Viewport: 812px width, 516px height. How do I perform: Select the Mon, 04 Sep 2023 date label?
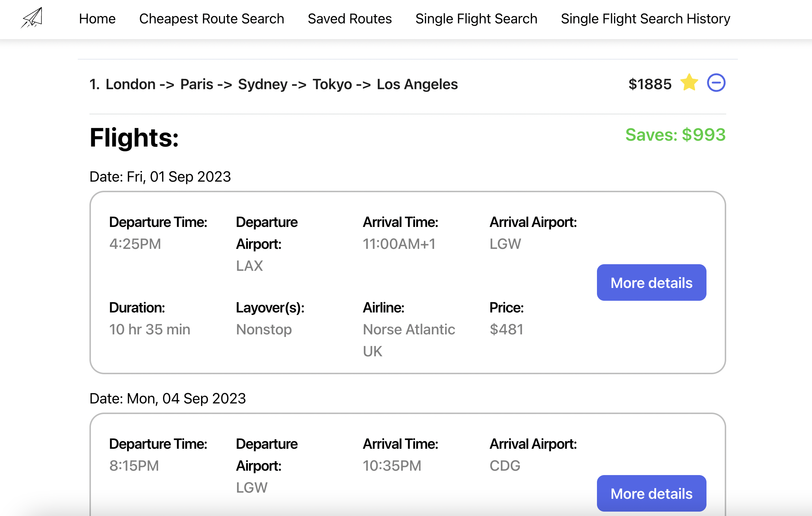point(168,399)
